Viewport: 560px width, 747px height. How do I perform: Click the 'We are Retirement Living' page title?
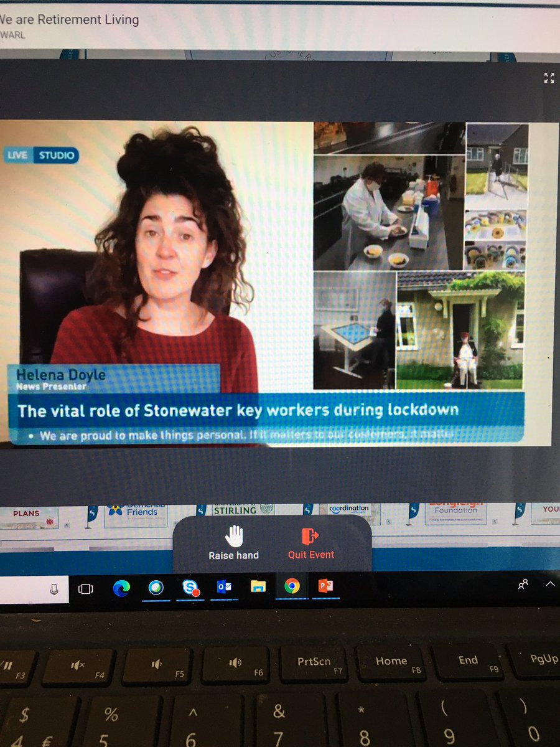pos(69,20)
